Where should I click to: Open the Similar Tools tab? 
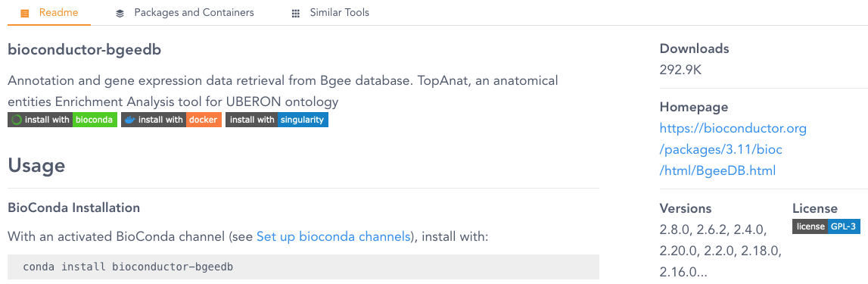click(331, 13)
